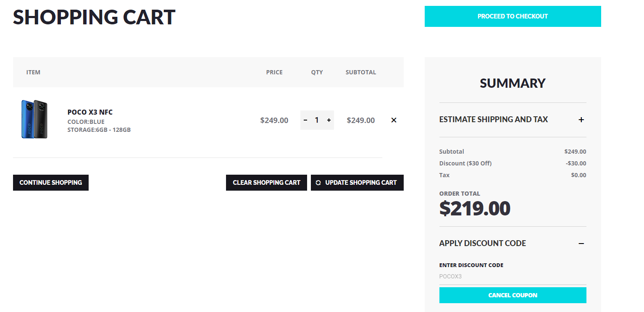This screenshot has width=644, height=312.
Task: Click the Apply Discount Code heading text
Action: tap(483, 244)
